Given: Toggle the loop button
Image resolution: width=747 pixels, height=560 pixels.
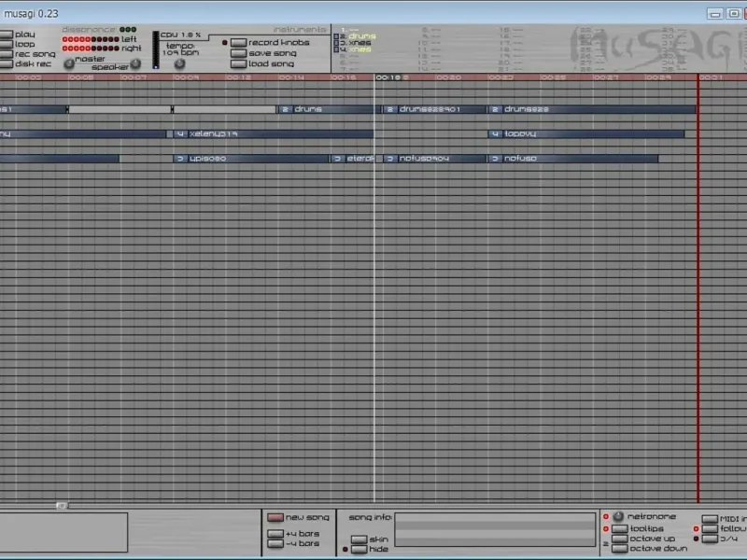Looking at the screenshot, I should (7, 44).
